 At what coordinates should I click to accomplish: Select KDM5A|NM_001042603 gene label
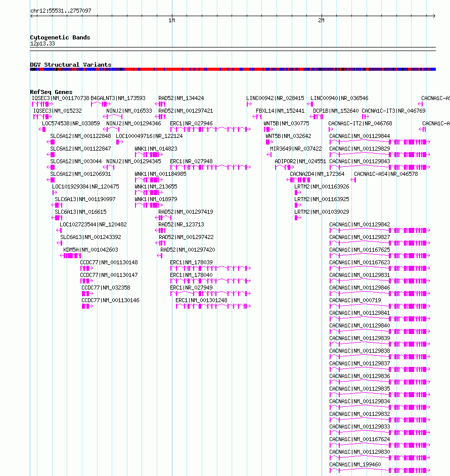click(x=91, y=250)
